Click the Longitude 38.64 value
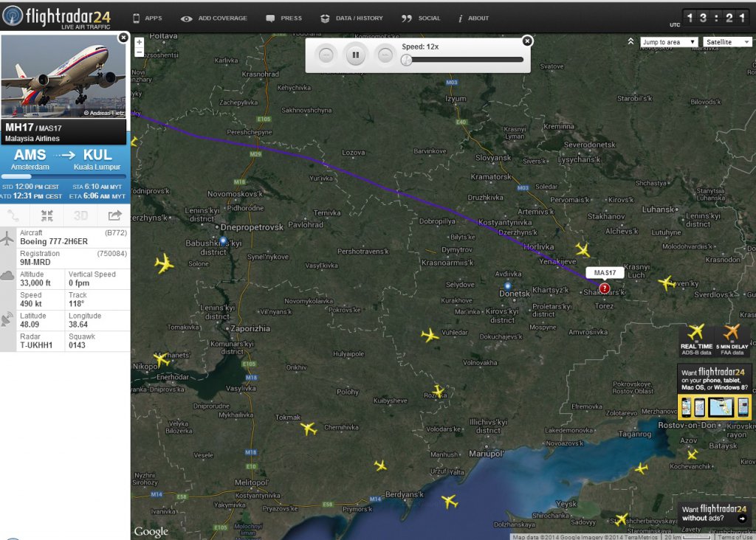The image size is (756, 540). tap(78, 324)
